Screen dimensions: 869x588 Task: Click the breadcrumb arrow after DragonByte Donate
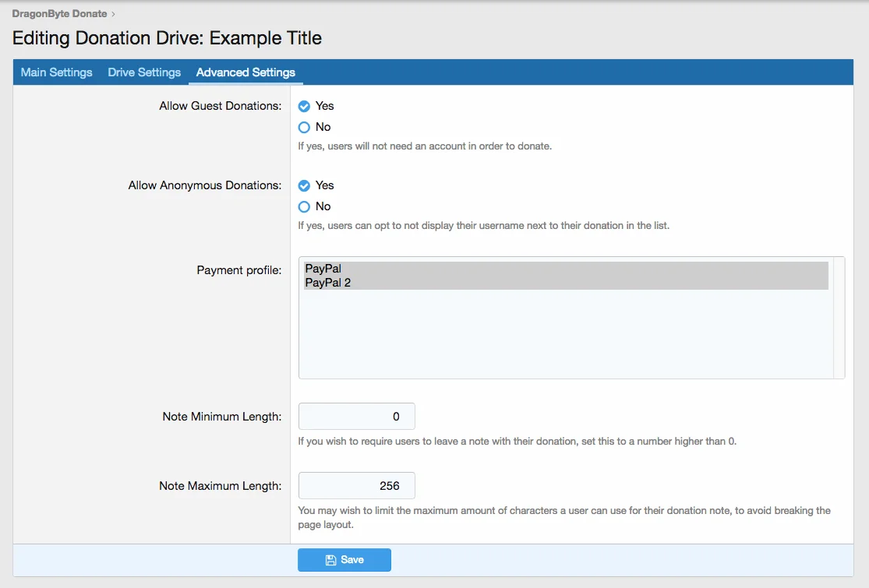(113, 14)
